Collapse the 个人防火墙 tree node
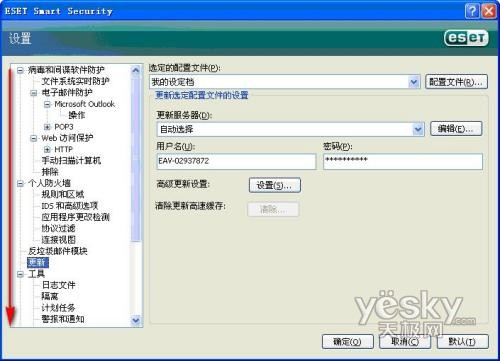 point(20,183)
